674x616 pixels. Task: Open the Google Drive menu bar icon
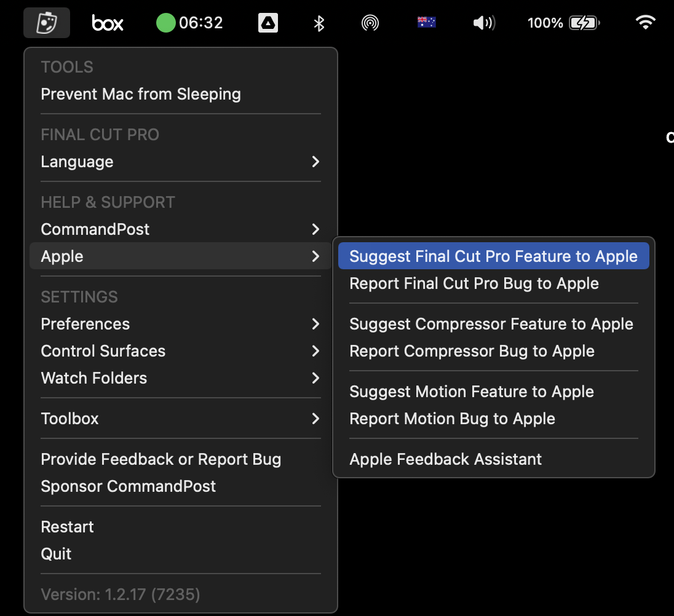[x=268, y=23]
